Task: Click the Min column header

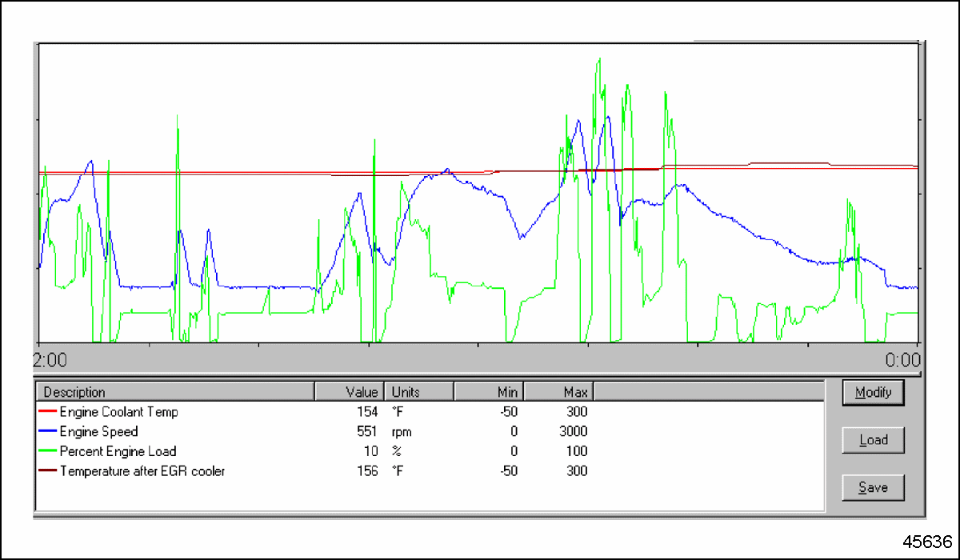Action: point(489,392)
